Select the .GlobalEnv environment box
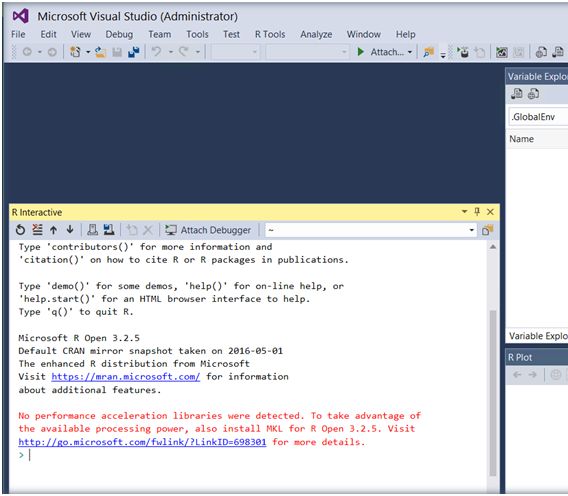Image resolution: width=568 pixels, height=496 pixels. (538, 117)
